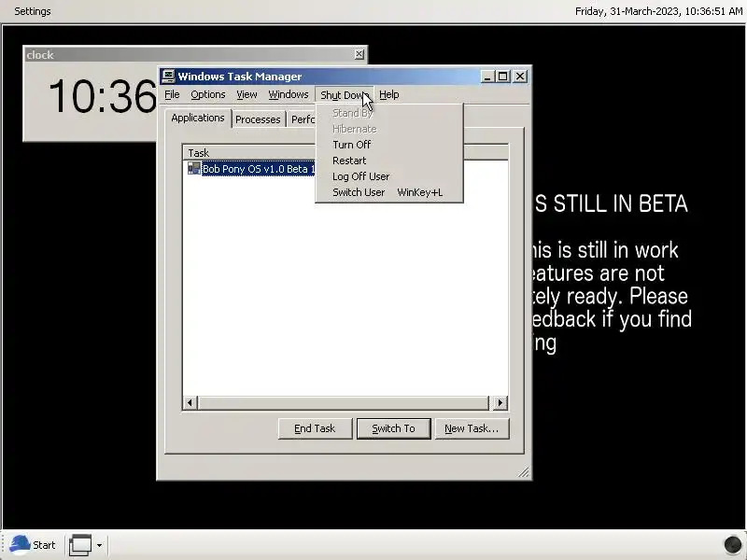Close the open Shut Down menu
Viewport: 747px width, 560px height.
[x=344, y=95]
